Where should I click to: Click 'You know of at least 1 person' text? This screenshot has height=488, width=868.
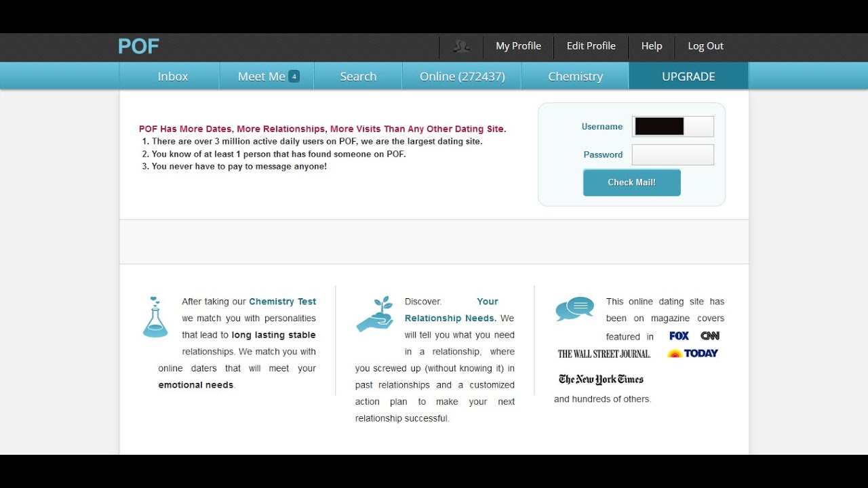coord(279,154)
